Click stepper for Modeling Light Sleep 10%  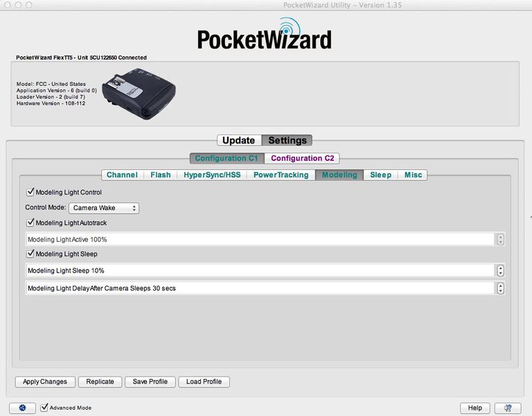pyautogui.click(x=500, y=270)
